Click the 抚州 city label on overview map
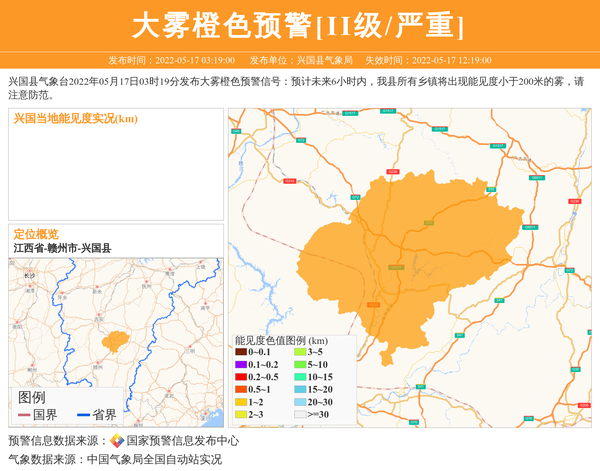 146,286
